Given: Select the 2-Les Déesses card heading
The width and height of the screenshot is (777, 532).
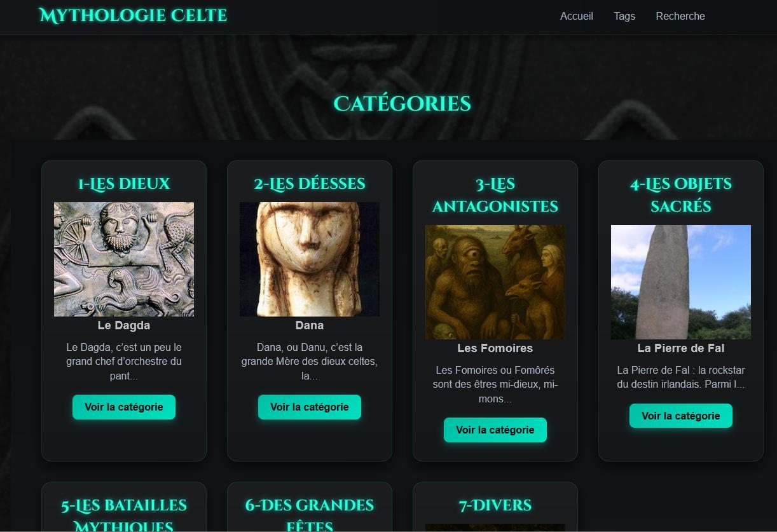Looking at the screenshot, I should click(x=310, y=184).
